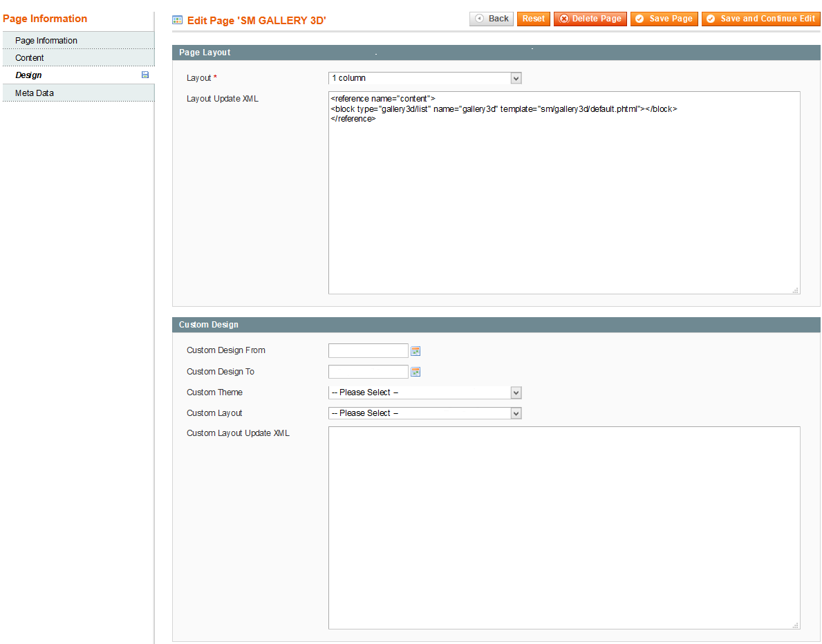The height and width of the screenshot is (644, 822).
Task: Click the 'Layout *' required field label
Action: 202,78
